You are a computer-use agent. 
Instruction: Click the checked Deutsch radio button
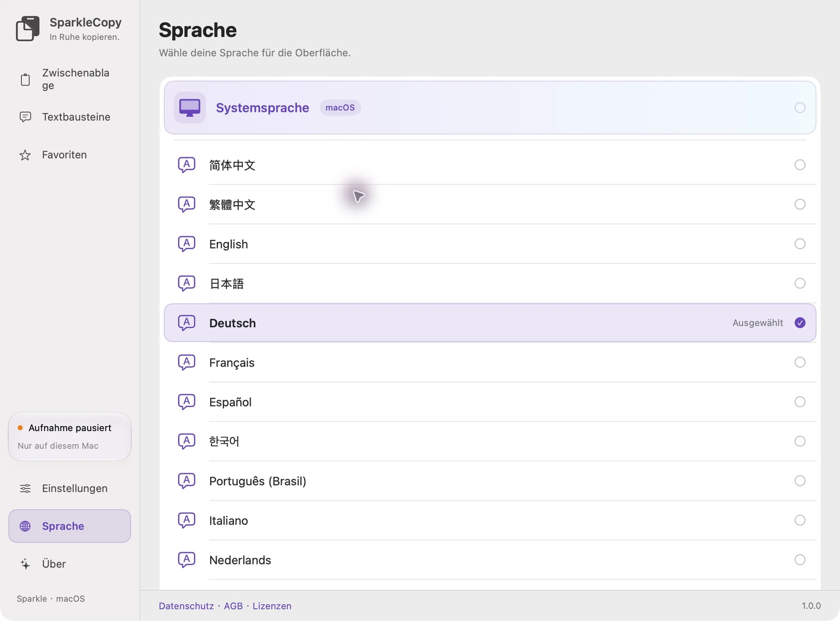(800, 323)
